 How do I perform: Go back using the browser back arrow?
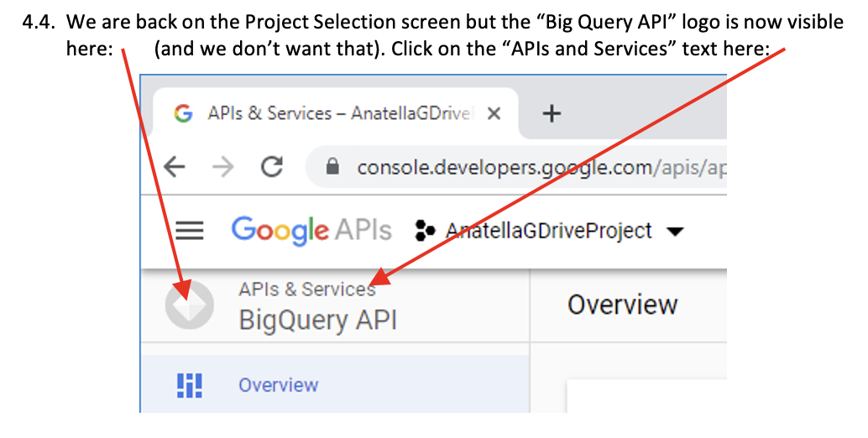pos(175,167)
